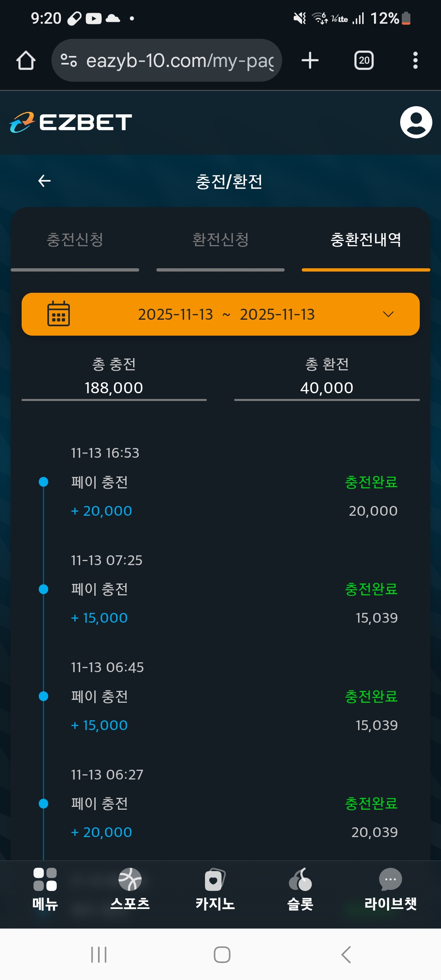This screenshot has width=441, height=980.
Task: Go back with the left arrow
Action: (45, 181)
